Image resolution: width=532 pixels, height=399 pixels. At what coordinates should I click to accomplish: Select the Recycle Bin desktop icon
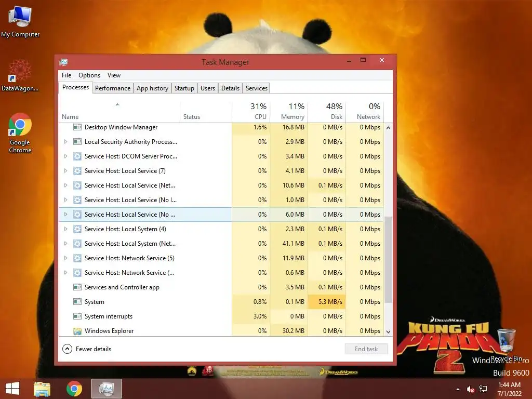(506, 344)
